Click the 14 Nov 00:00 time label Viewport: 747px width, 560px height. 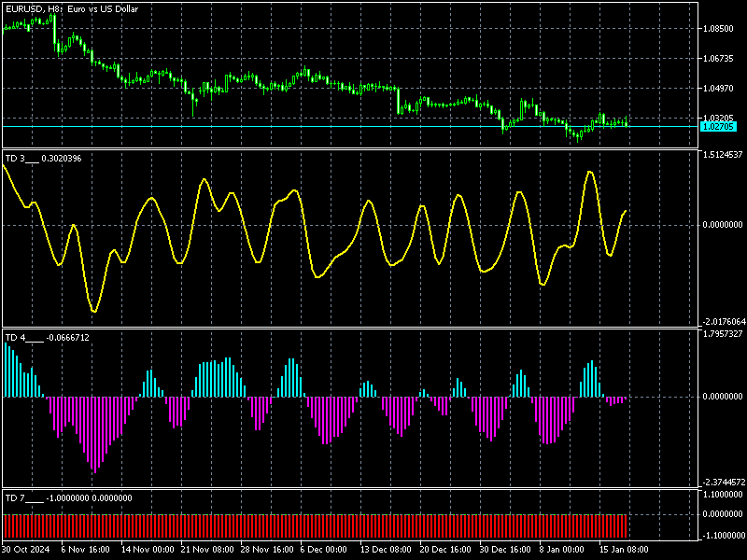point(148,550)
